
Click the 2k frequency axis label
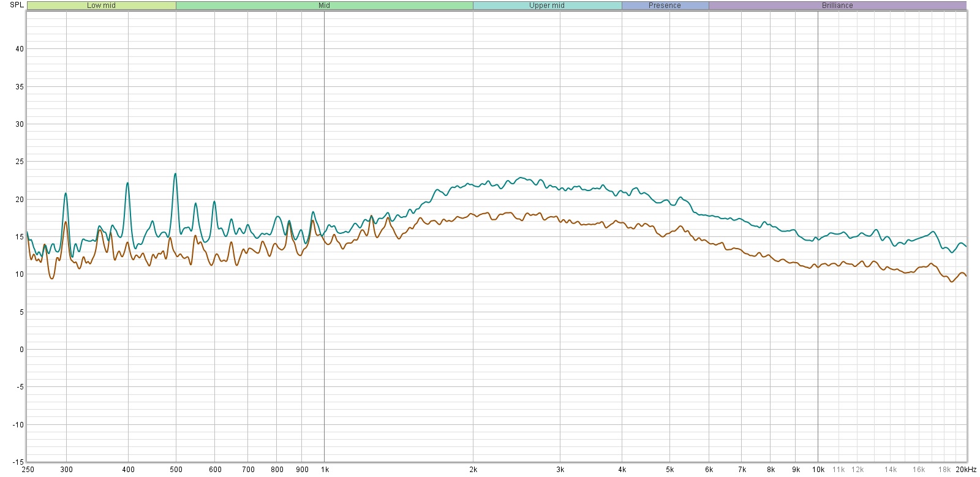point(473,470)
